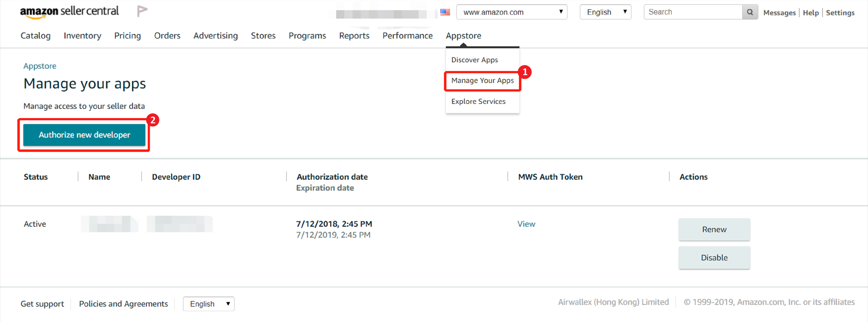Click the Amazon Seller Central logo
The width and height of the screenshot is (868, 322).
[x=69, y=12]
